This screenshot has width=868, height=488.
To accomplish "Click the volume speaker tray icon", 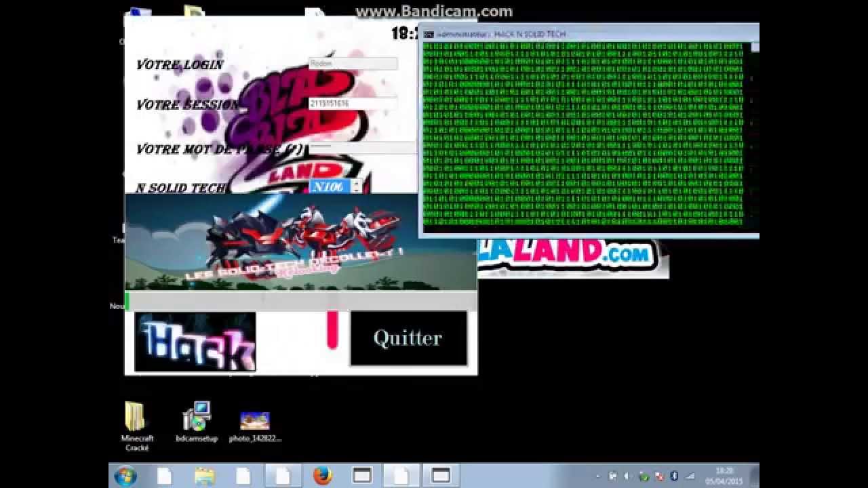I will [625, 476].
